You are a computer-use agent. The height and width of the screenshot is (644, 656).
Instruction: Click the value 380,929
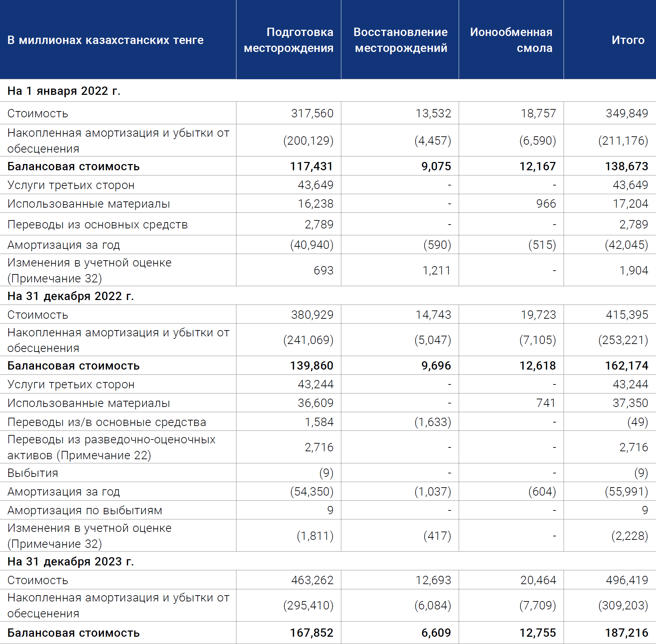pyautogui.click(x=312, y=315)
